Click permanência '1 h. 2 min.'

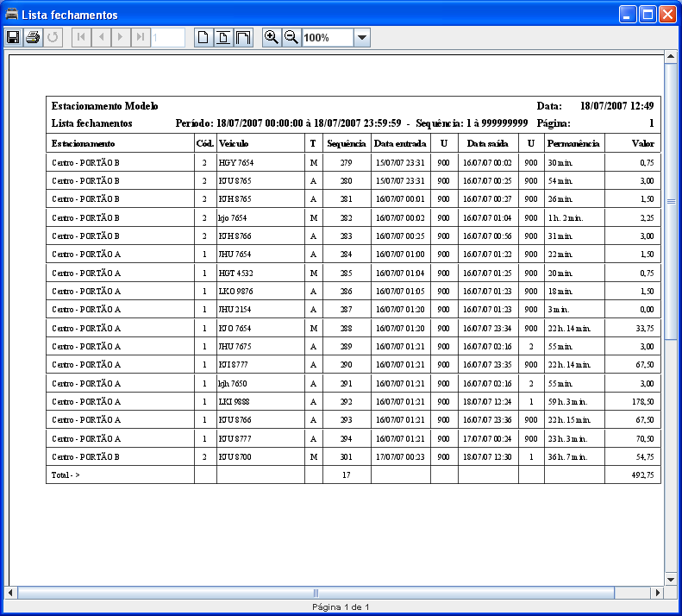point(566,217)
